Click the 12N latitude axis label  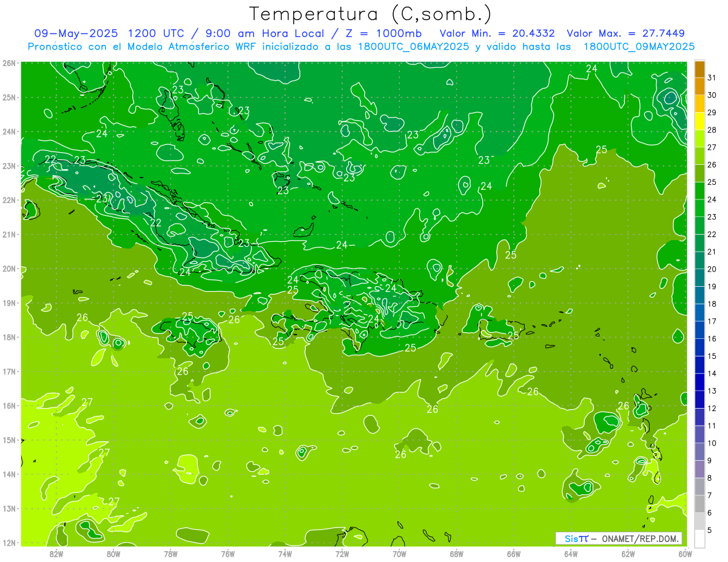(8, 543)
